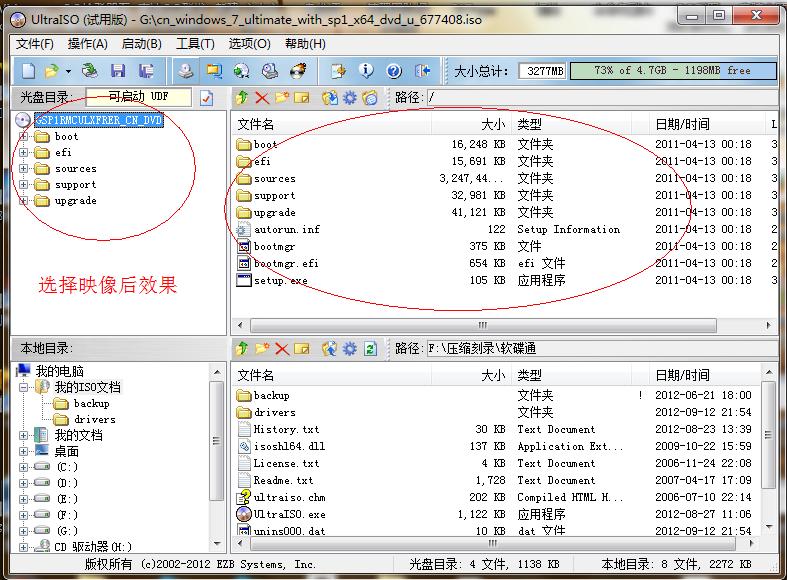Open the 启动(B) menu

[x=141, y=44]
